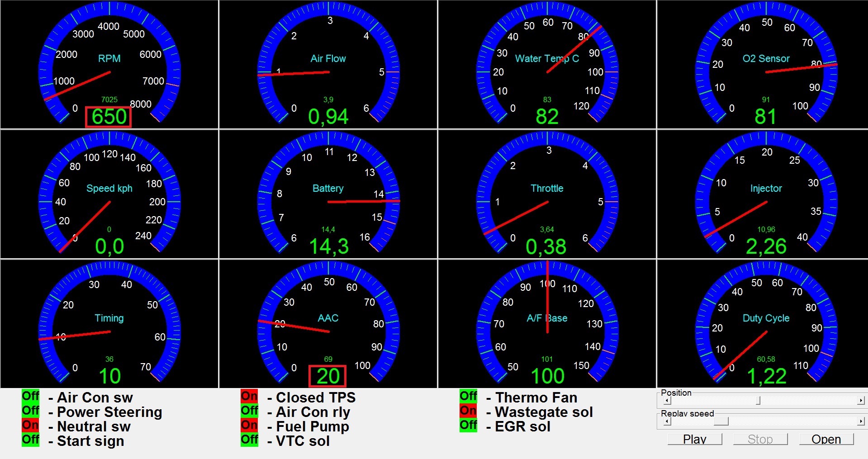868x459 pixels.
Task: Click Position slider right arrow
Action: [x=861, y=401]
